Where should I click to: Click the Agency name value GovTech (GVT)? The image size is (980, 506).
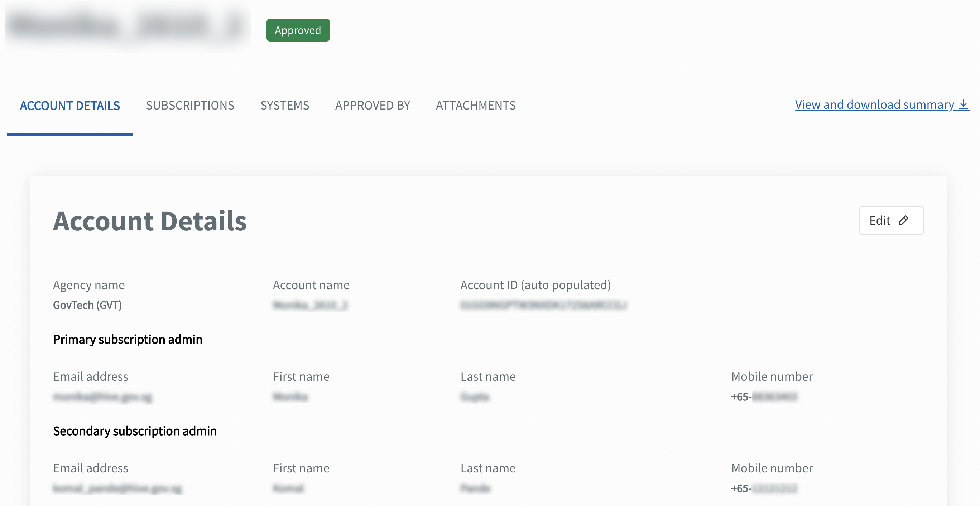(x=87, y=305)
